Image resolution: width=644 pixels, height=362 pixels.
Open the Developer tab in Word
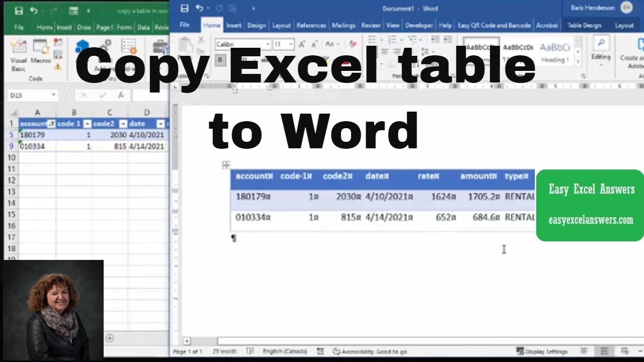tap(419, 25)
